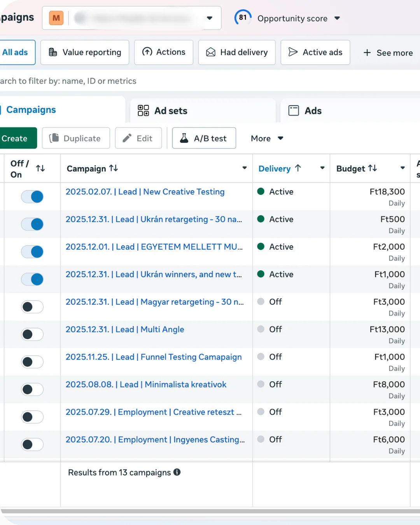Turn on Multi Angle campaign toggle

[32, 334]
